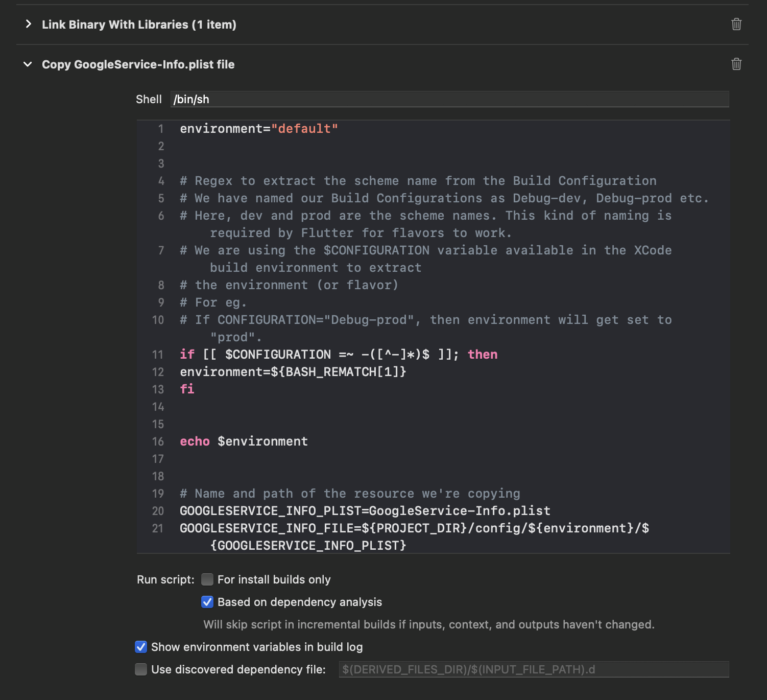Expand the Link Binary With Libraries section
767x700 pixels.
point(28,24)
